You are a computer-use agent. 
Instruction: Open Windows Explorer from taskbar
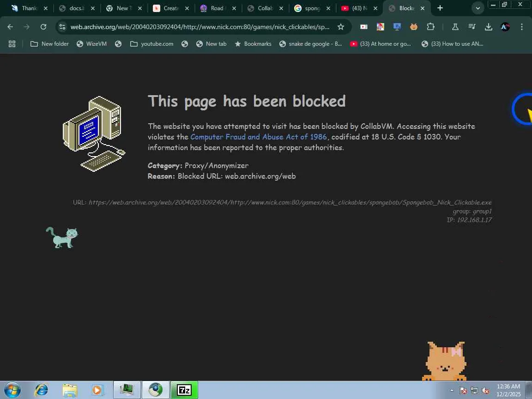pos(70,390)
